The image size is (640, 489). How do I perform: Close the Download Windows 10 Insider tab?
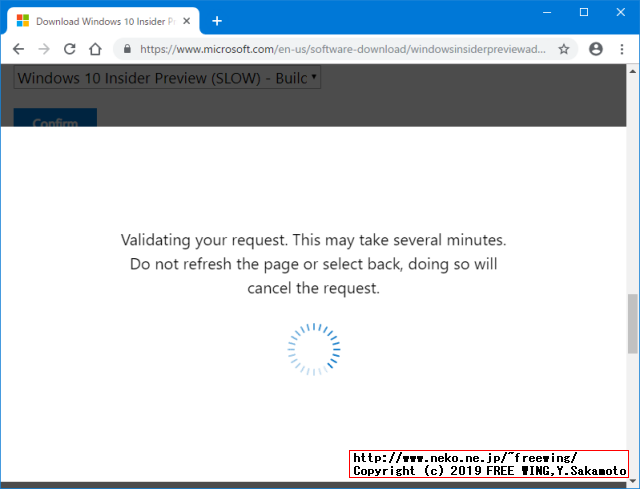(187, 21)
